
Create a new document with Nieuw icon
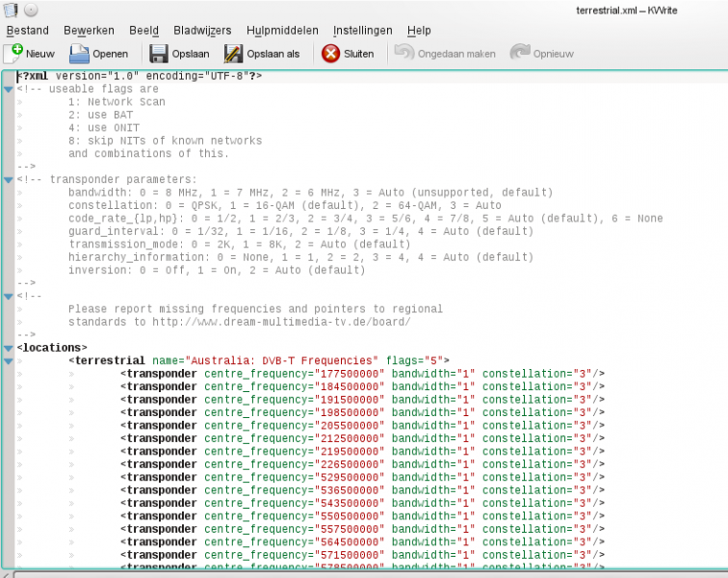pyautogui.click(x=14, y=54)
